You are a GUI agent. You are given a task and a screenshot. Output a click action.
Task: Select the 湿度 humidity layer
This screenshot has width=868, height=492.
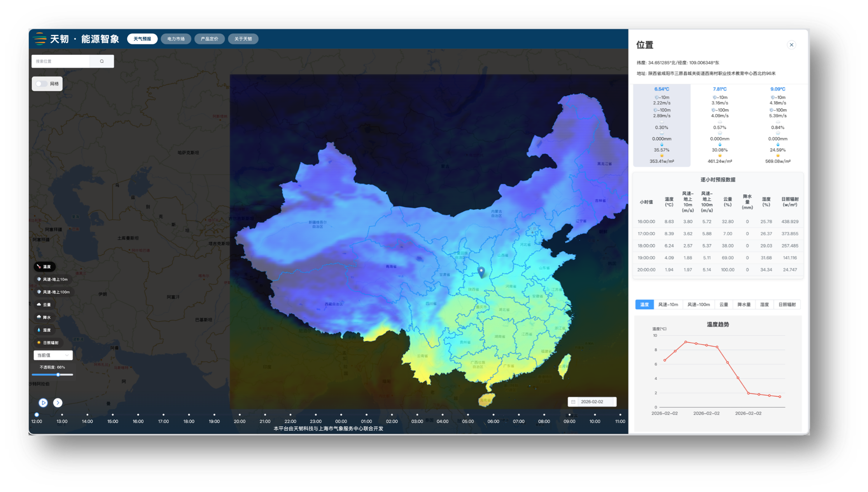tap(44, 330)
